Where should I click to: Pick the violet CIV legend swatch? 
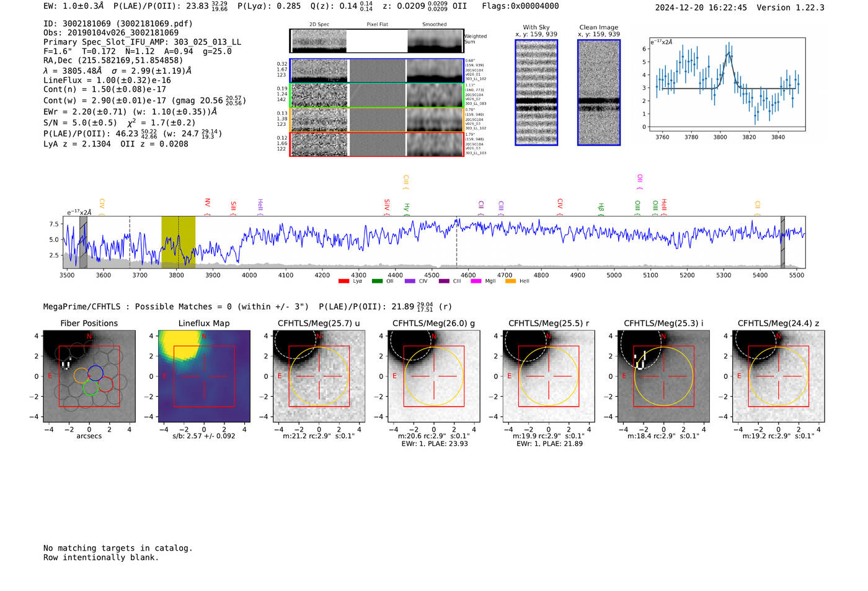pos(409,282)
